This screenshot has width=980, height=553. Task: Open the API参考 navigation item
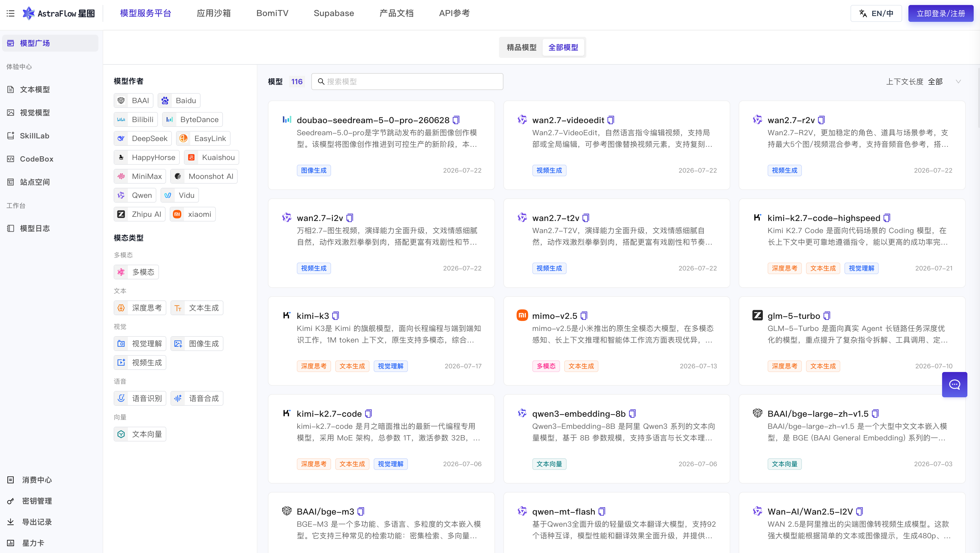click(x=454, y=13)
